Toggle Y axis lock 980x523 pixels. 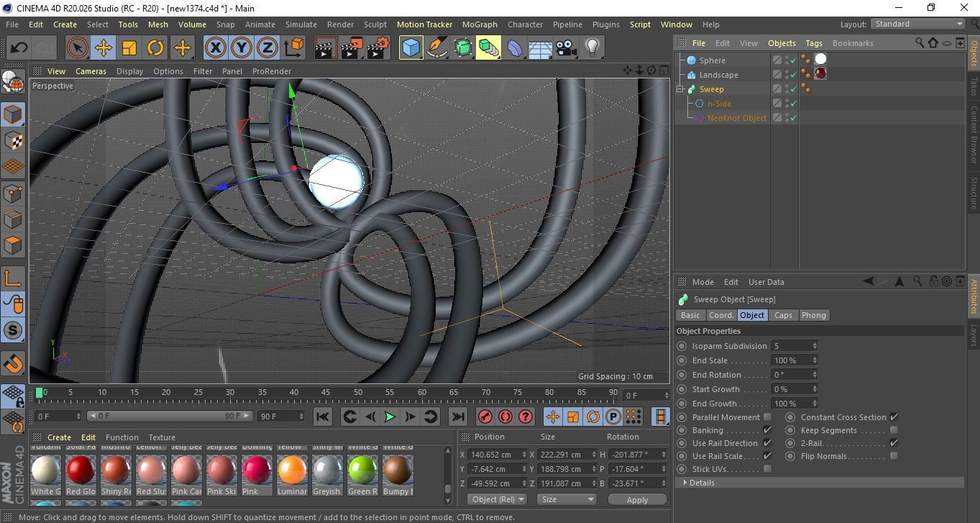pos(242,48)
